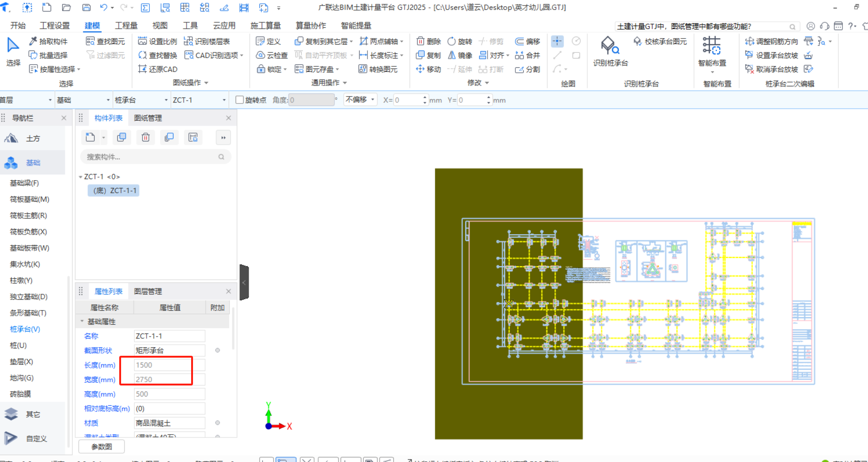The height and width of the screenshot is (462, 868).
Task: Click the undo arrow in title bar
Action: (x=103, y=7)
